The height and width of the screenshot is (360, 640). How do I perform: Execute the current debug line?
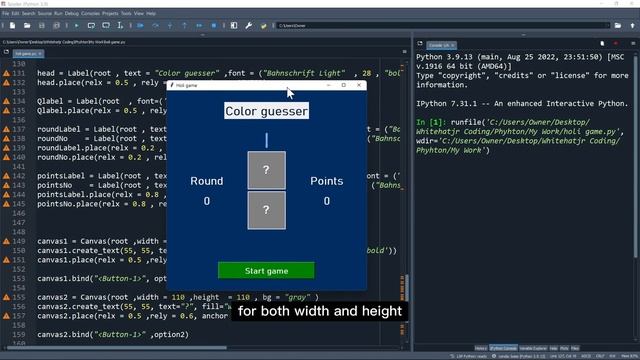coord(155,26)
